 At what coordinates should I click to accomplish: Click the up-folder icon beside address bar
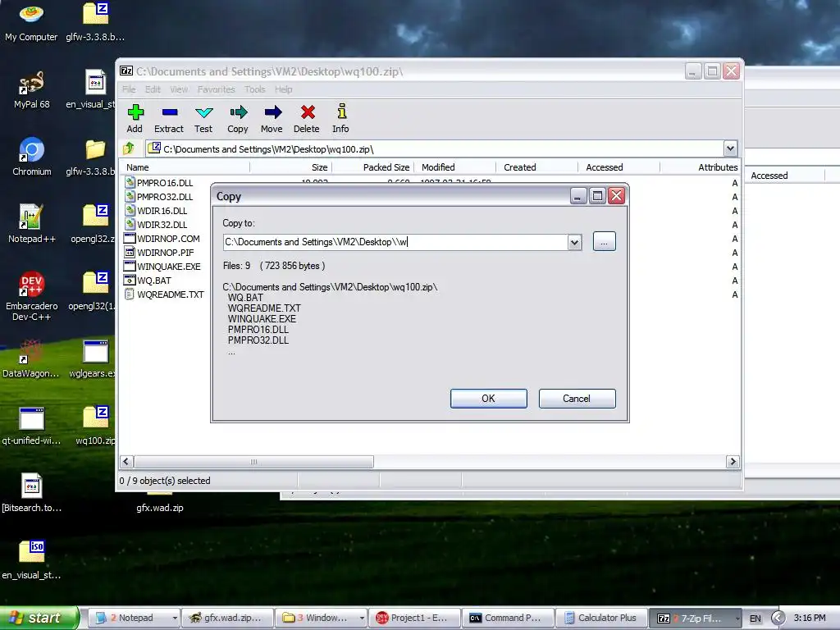click(129, 148)
